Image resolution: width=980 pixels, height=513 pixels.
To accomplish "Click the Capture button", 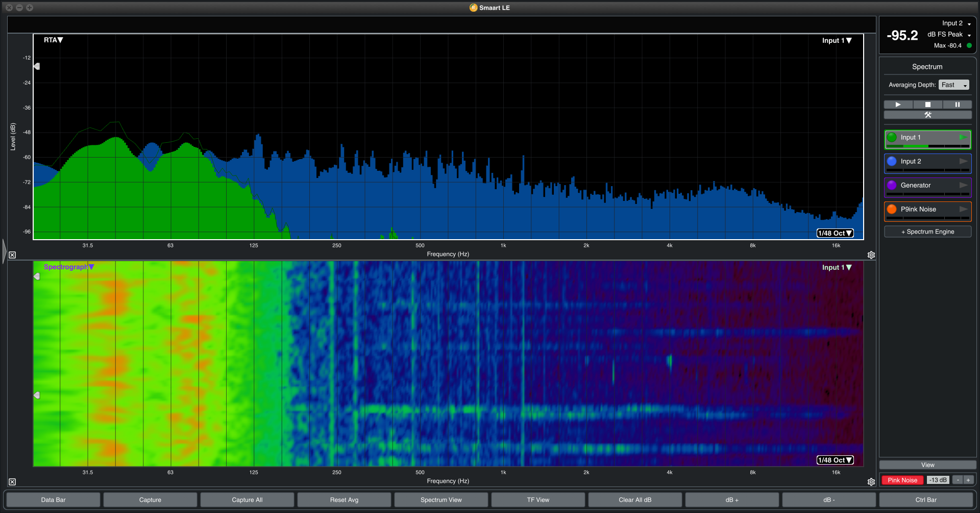I will [x=150, y=500].
